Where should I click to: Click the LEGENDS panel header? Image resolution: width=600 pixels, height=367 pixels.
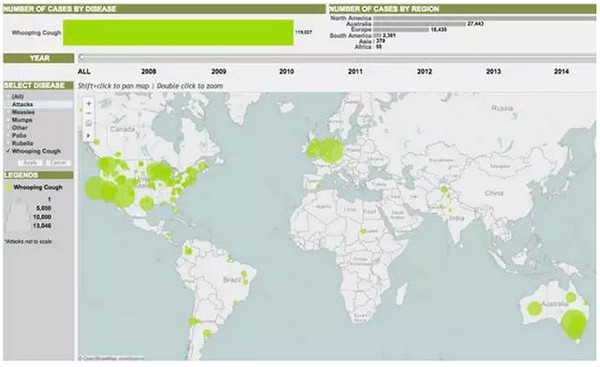pos(38,175)
